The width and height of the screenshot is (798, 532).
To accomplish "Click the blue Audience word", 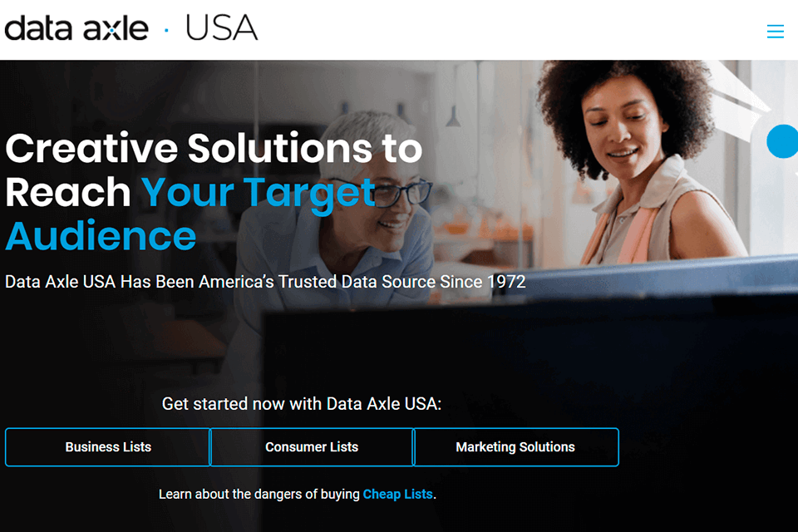I will point(101,236).
